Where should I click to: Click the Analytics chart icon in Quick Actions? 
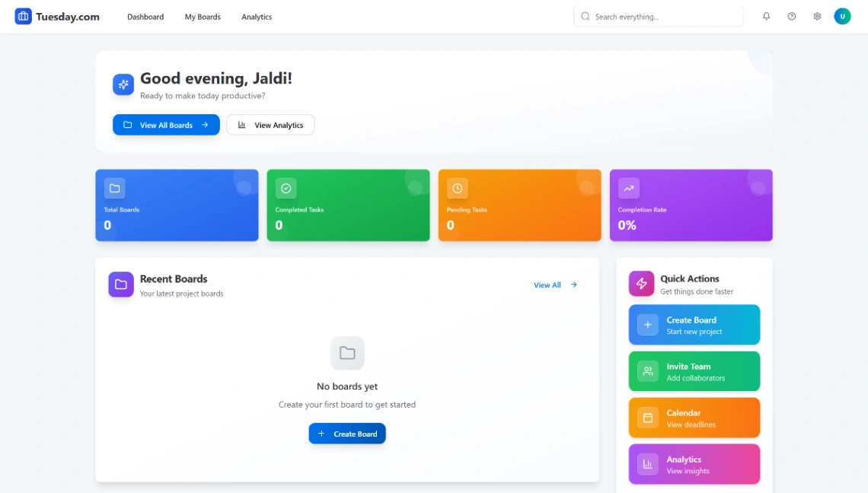tap(647, 463)
